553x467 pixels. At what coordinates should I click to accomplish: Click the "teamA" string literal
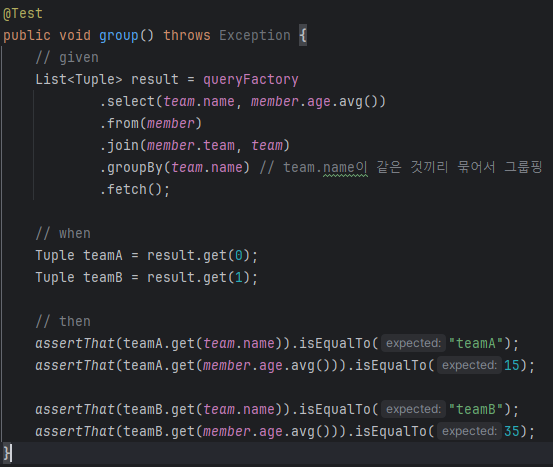(x=476, y=344)
